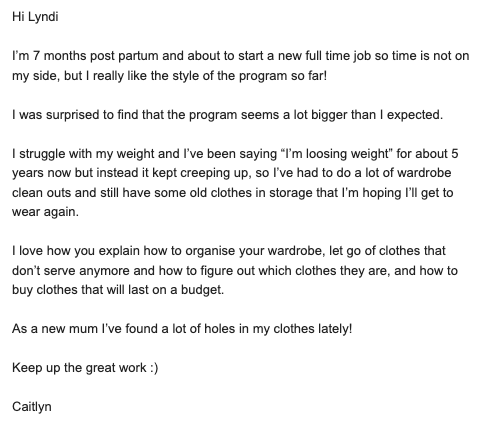Click the signature "Caitlyn"
This screenshot has width=492, height=422.
click(32, 407)
